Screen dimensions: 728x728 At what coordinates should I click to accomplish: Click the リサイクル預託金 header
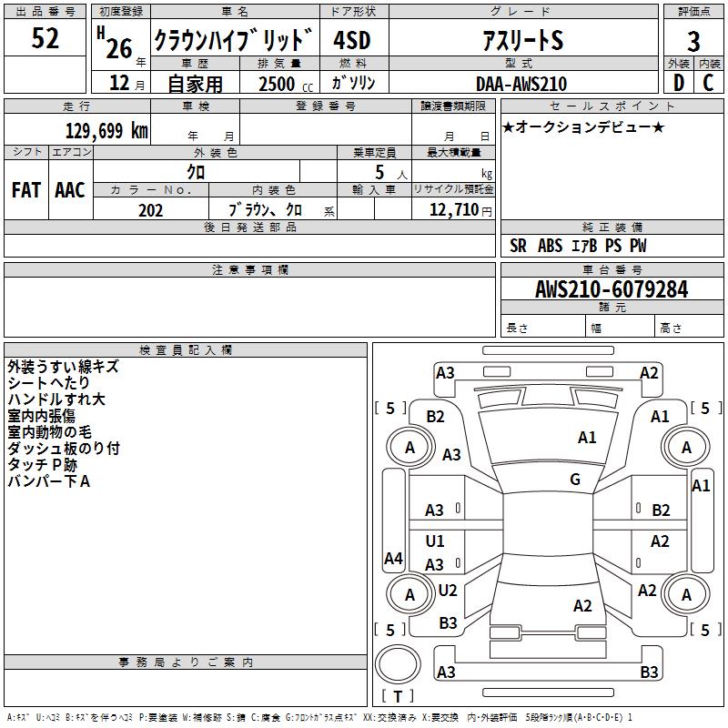(453, 189)
